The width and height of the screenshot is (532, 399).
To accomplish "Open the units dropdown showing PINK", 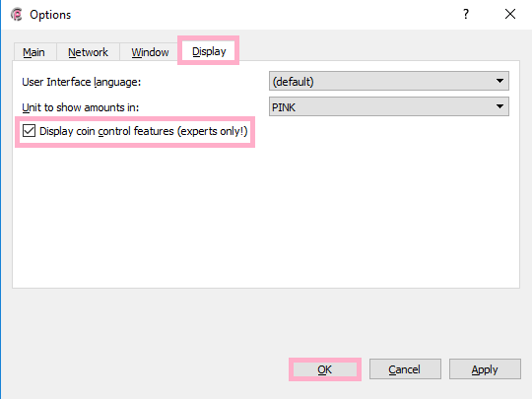I will pyautogui.click(x=389, y=106).
